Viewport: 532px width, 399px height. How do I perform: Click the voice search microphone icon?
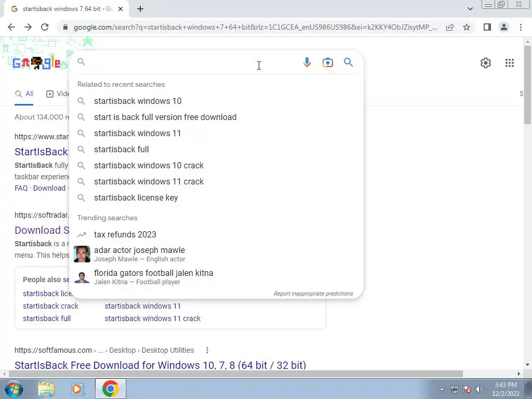pyautogui.click(x=307, y=62)
